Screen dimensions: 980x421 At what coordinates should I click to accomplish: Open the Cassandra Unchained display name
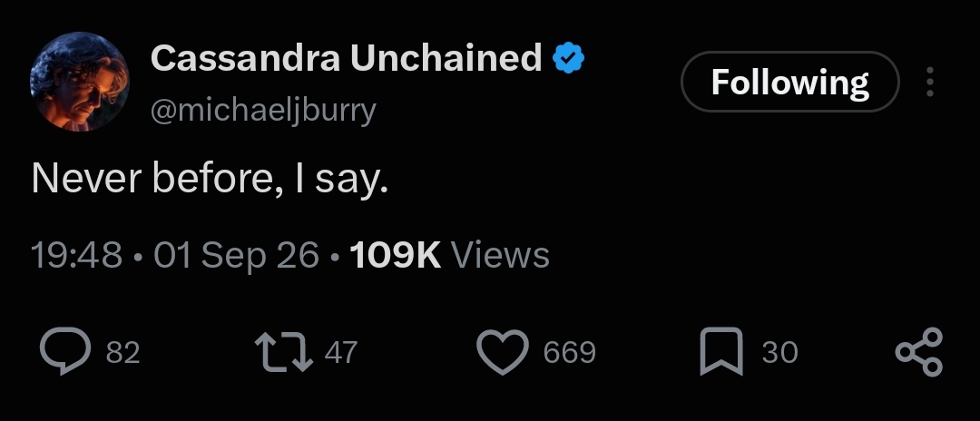347,58
